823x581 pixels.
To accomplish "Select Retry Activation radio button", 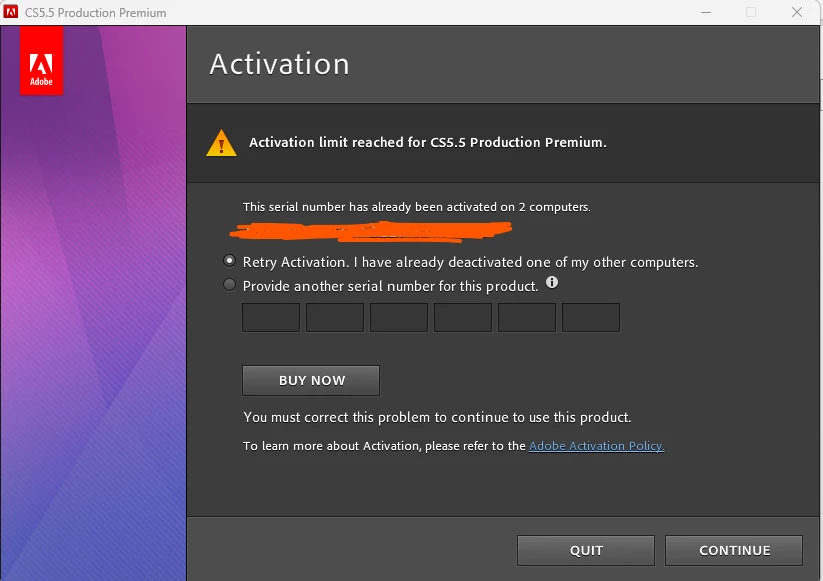I will click(229, 261).
